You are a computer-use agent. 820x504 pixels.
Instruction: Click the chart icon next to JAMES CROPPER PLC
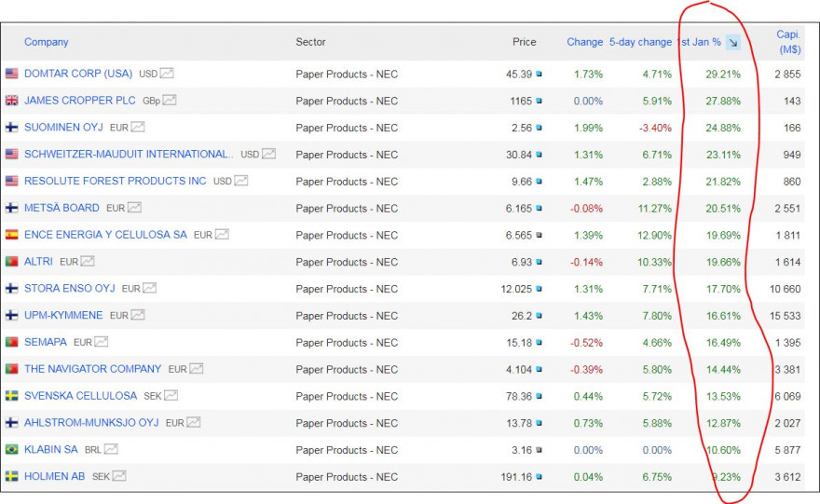170,100
